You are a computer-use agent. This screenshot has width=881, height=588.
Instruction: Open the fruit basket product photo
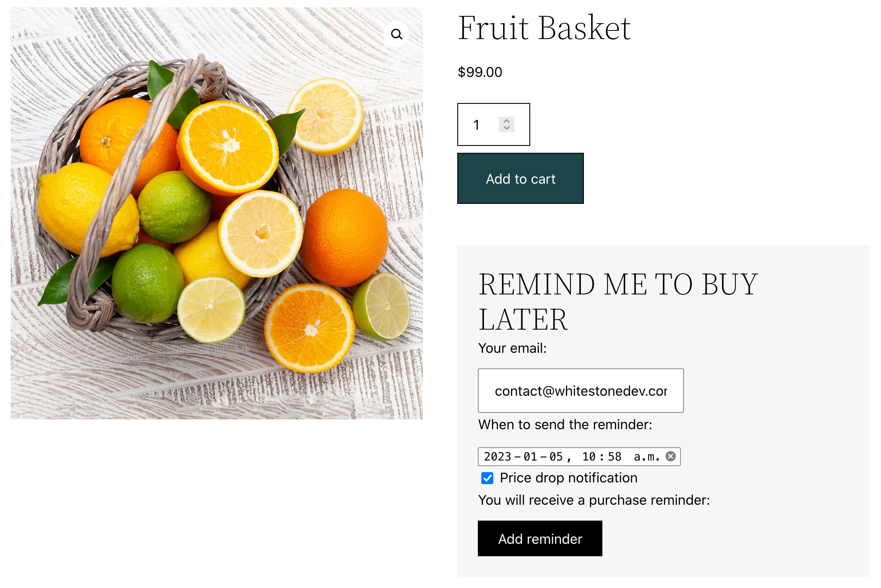click(216, 213)
